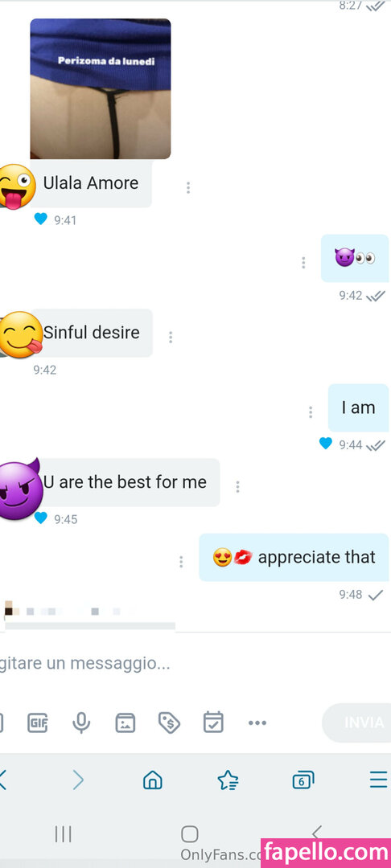Tap the microphone voice message icon
Image resolution: width=391 pixels, height=868 pixels.
point(81,723)
